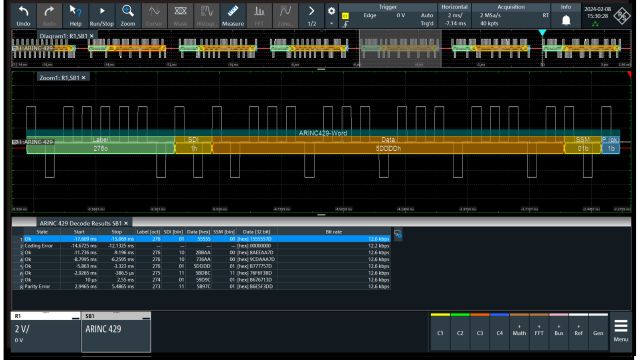Click the red trigger level marker
640x360 pixels.
[x=629, y=74]
